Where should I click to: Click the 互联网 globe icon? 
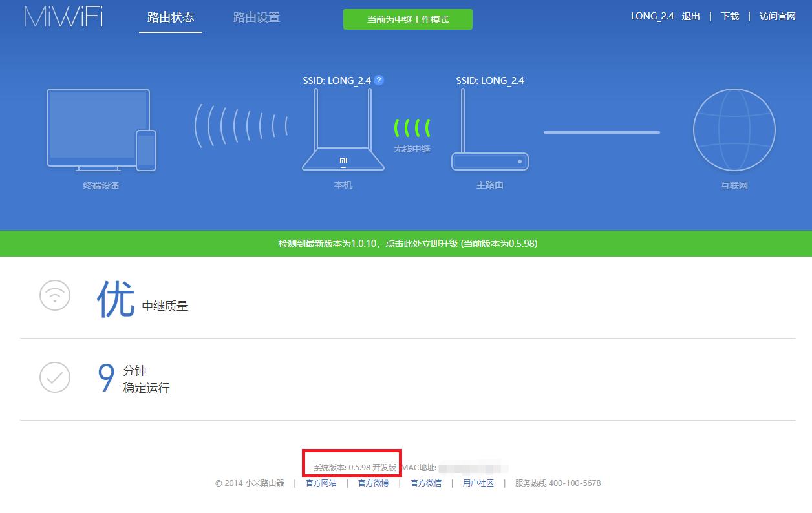click(734, 130)
